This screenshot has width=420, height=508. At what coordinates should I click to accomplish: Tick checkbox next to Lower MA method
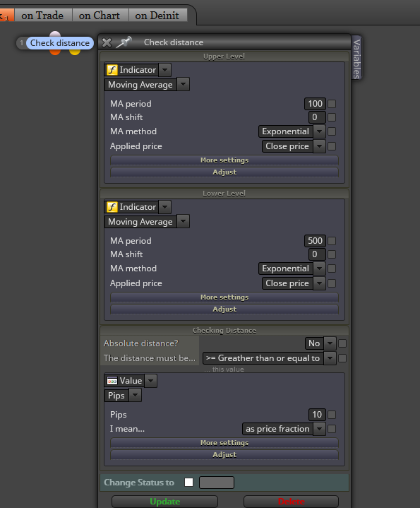tap(332, 268)
